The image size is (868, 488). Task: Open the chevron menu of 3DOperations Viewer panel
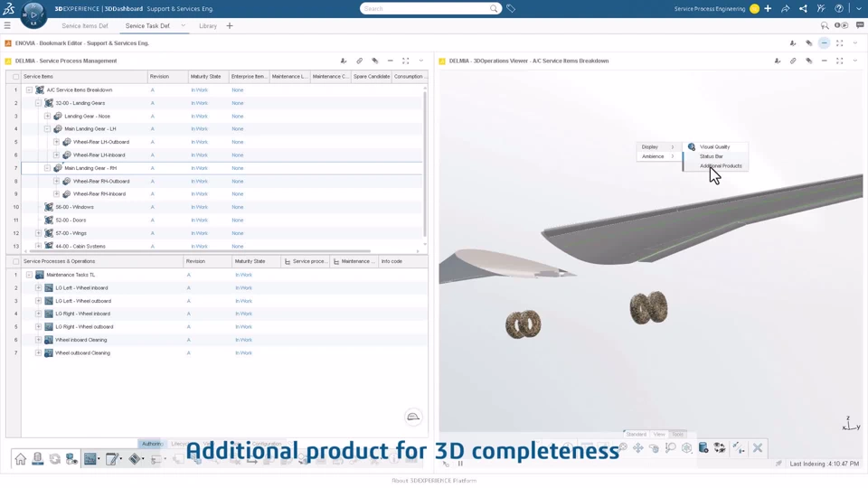855,61
